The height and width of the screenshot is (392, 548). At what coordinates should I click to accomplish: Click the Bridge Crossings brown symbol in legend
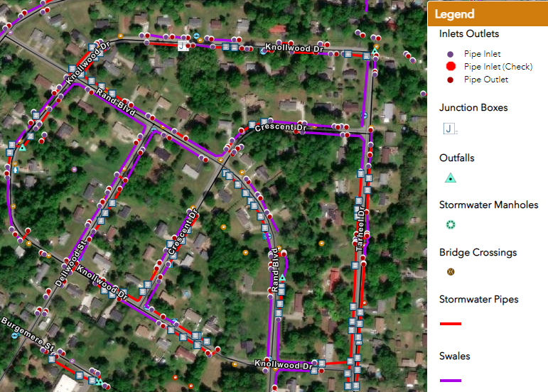451,271
